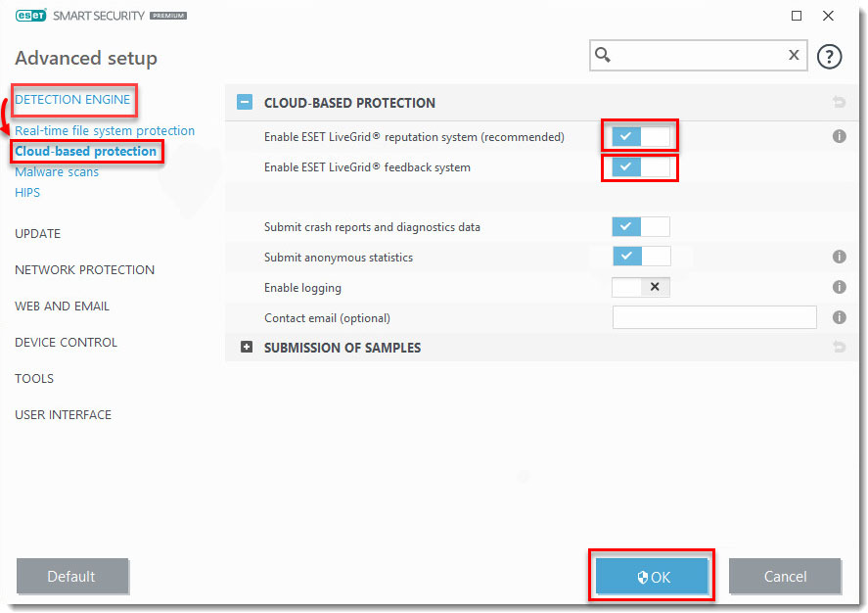Click the Contact email input field

tap(714, 317)
